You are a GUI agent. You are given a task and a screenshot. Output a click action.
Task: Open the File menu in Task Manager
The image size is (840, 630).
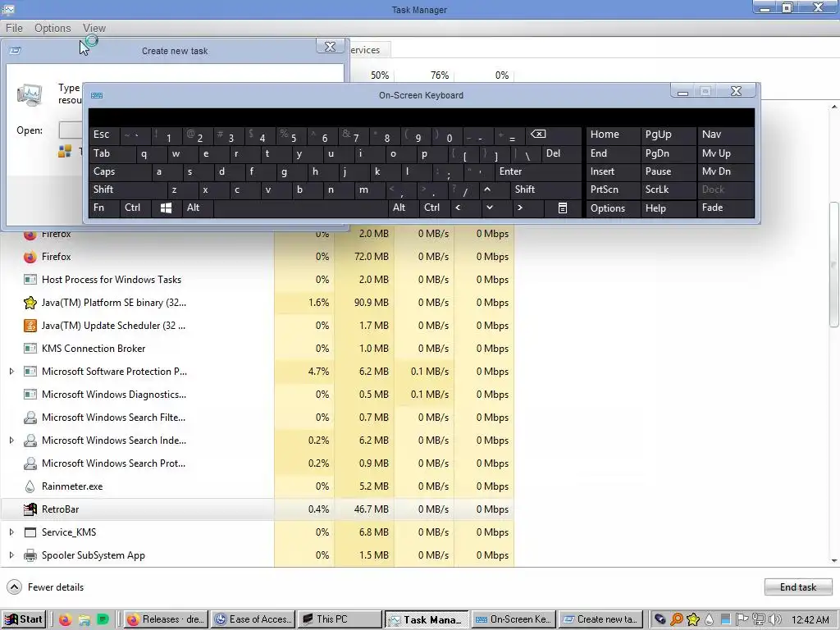(14, 29)
